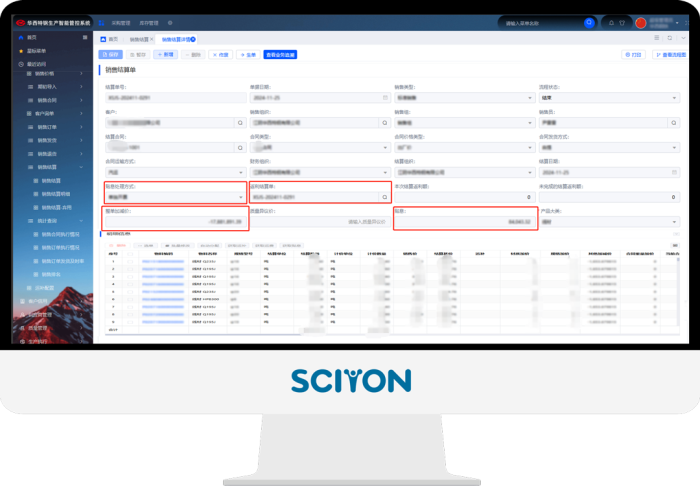Screen dimensions: 700x486
Task: Click the blue search icon in top bar
Action: click(589, 22)
